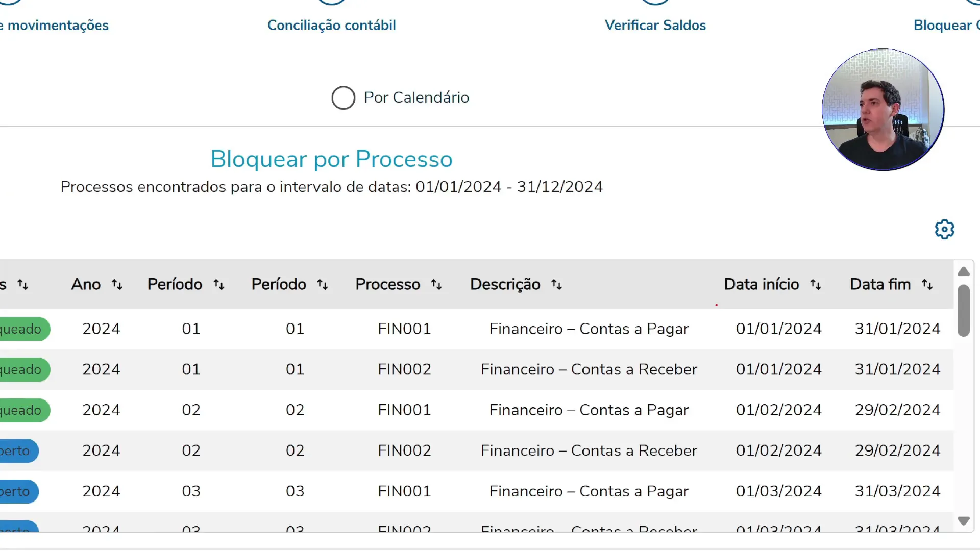Image resolution: width=980 pixels, height=551 pixels.
Task: Toggle the Bloqueado status on the first row
Action: tap(20, 329)
